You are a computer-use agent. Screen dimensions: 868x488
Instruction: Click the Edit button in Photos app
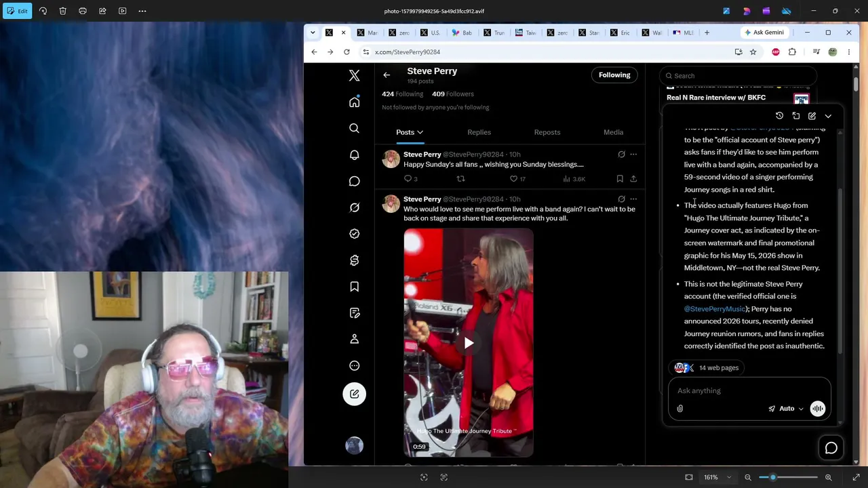[x=18, y=11]
